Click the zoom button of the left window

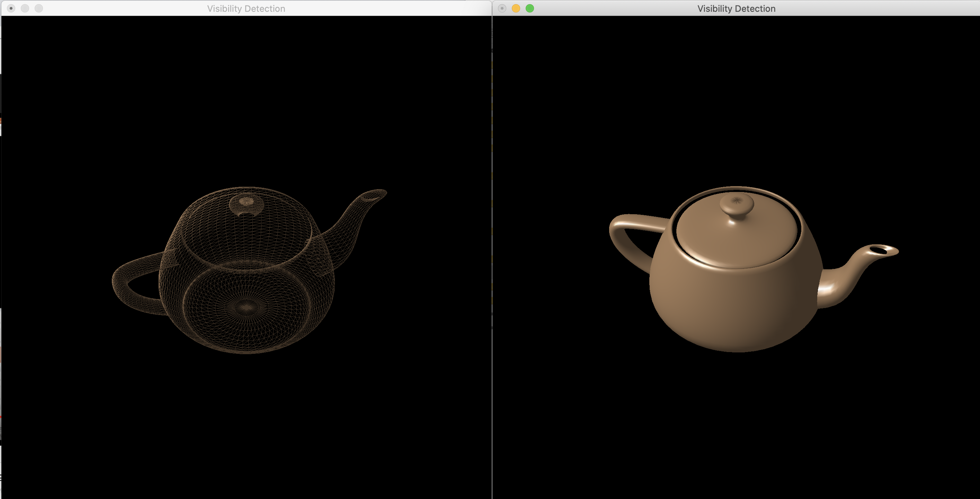[x=39, y=8]
